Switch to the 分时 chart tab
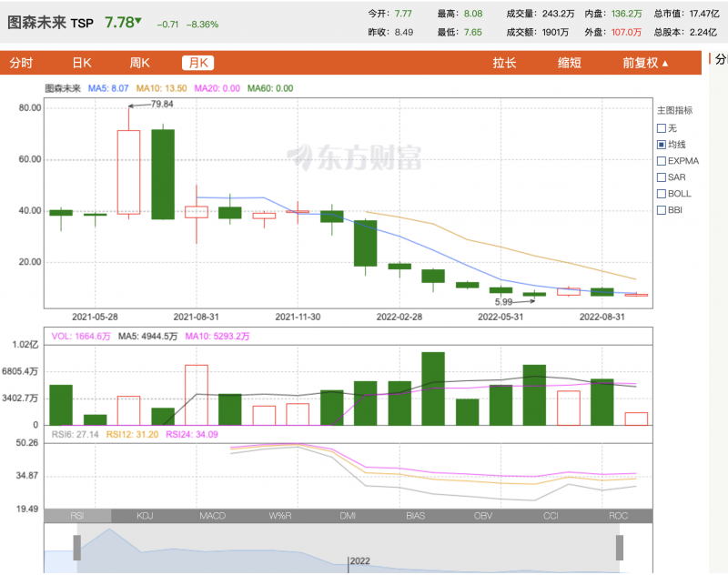This screenshot has height=575, width=728. [x=21, y=63]
